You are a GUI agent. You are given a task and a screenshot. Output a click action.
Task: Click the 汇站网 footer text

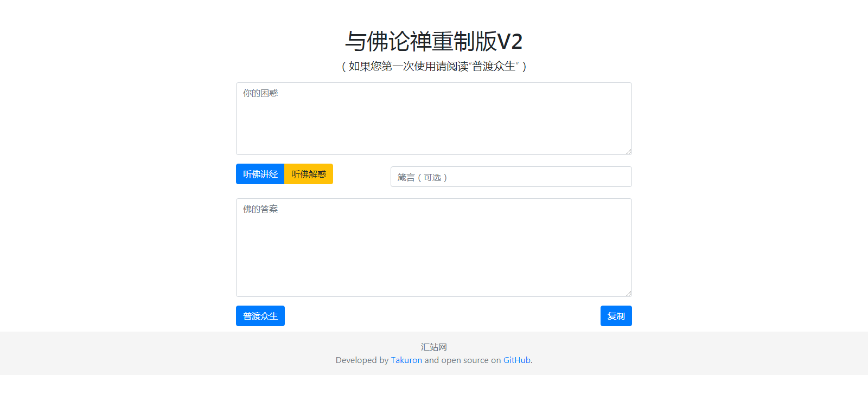pos(434,347)
